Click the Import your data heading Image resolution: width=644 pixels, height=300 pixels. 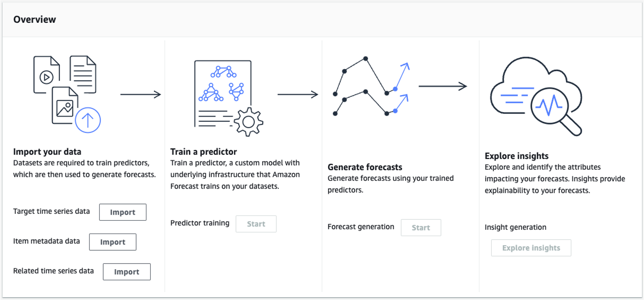pyautogui.click(x=47, y=151)
